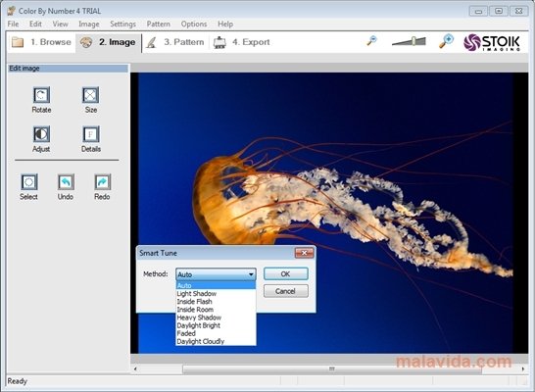Screen dimensions: 535x392
Task: Undo the last edit
Action: tap(66, 182)
